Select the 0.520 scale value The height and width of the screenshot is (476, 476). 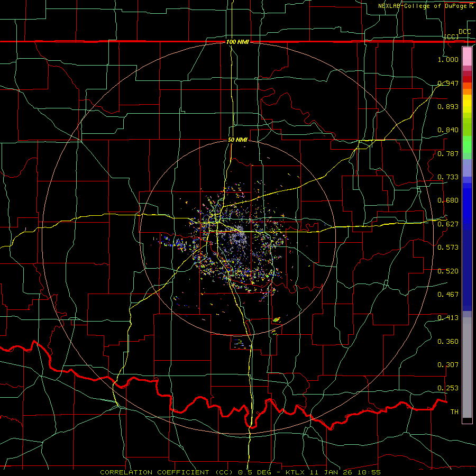[x=448, y=271]
